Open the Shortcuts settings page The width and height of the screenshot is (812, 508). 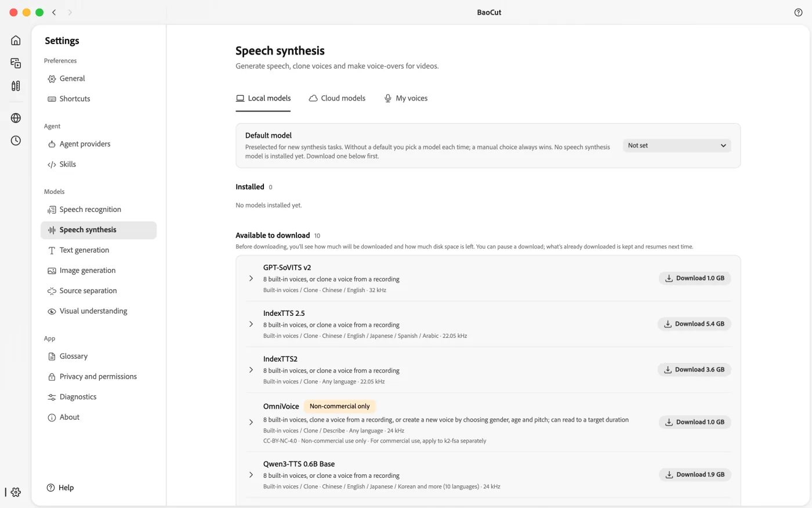click(x=99, y=99)
